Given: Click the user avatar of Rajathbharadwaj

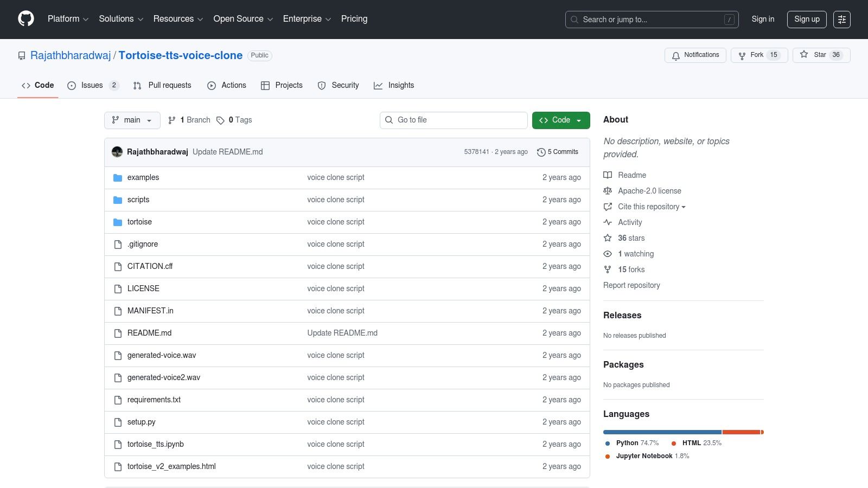Looking at the screenshot, I should [x=117, y=152].
